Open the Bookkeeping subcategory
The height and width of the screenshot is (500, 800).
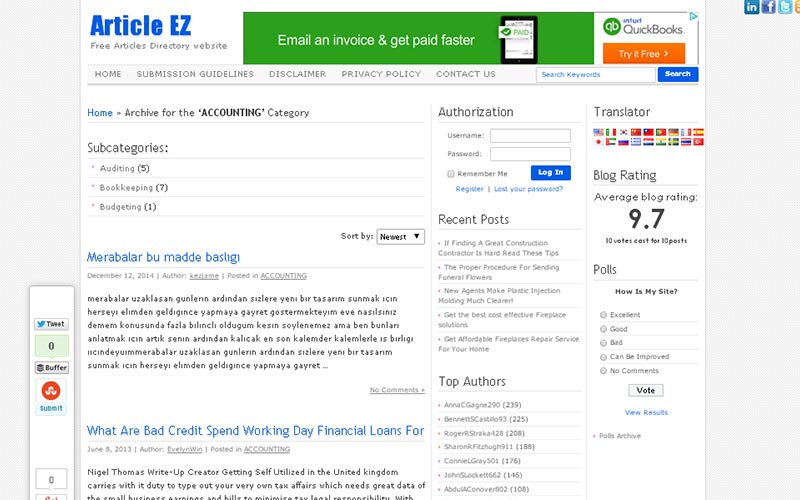tap(126, 188)
